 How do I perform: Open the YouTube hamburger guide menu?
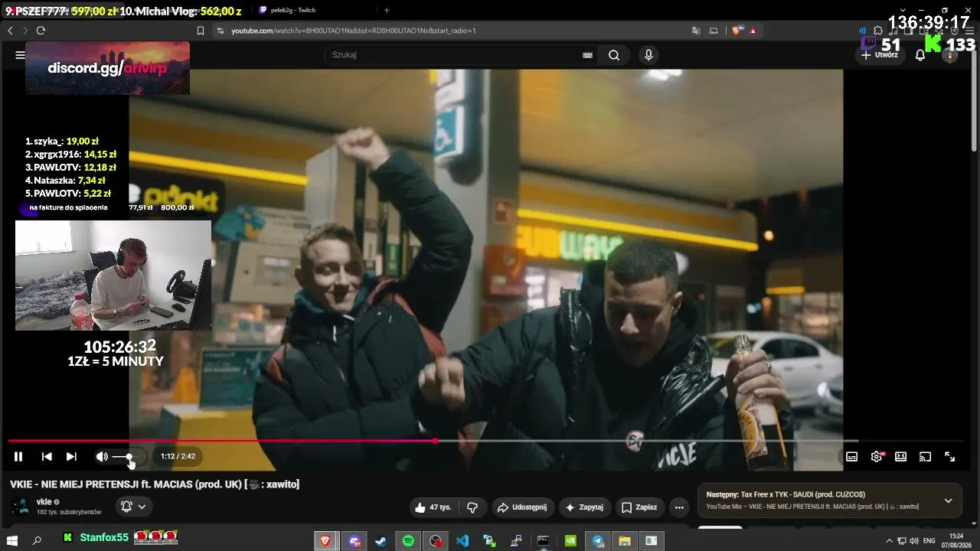pyautogui.click(x=20, y=55)
